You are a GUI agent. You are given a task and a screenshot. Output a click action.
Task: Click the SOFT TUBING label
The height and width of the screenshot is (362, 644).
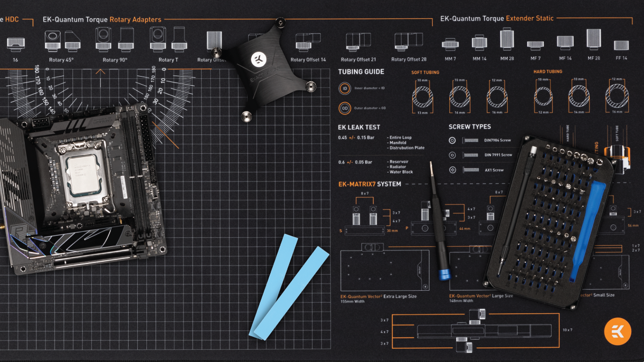[x=425, y=72]
